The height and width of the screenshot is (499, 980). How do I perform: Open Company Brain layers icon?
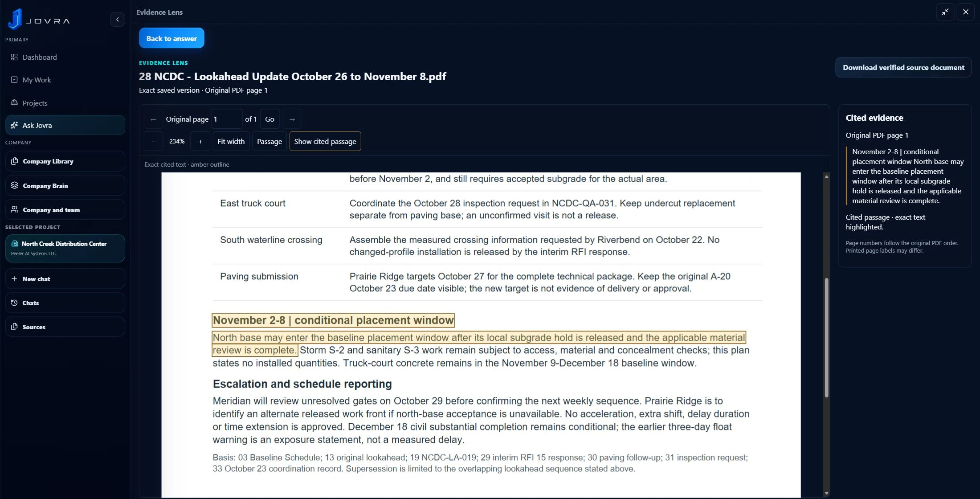14,185
